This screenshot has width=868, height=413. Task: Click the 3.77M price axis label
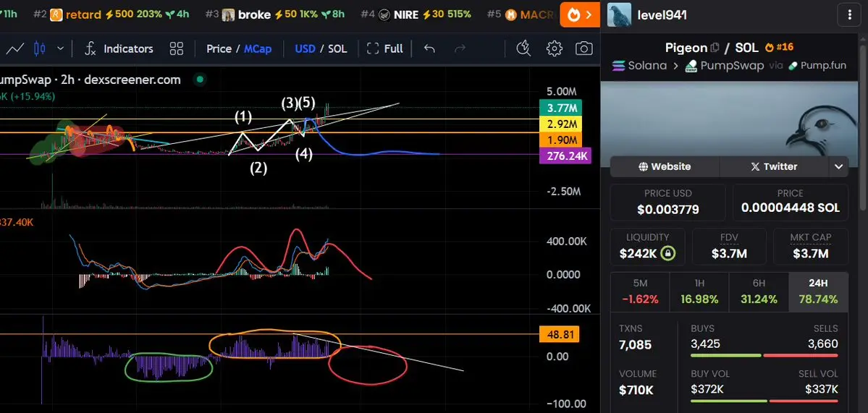(561, 108)
